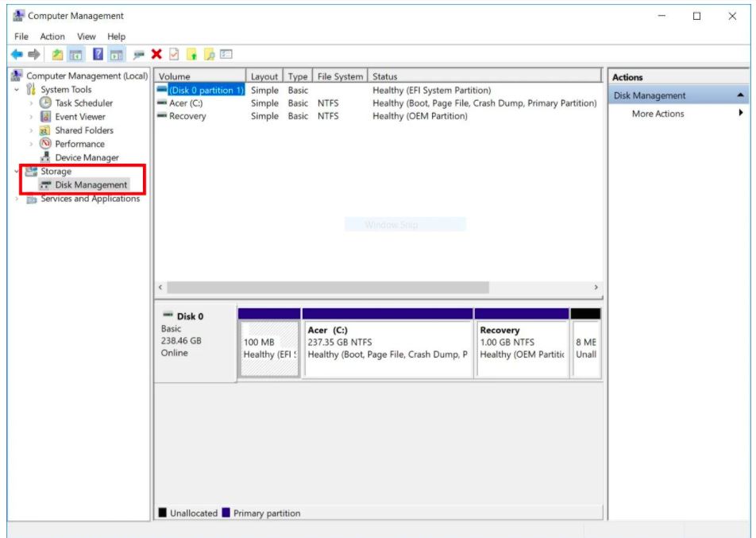Click the Back arrow in the toolbar

coord(18,54)
